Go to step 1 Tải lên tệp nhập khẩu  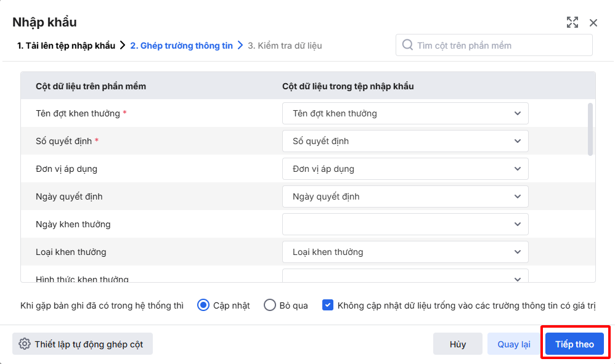coord(66,46)
